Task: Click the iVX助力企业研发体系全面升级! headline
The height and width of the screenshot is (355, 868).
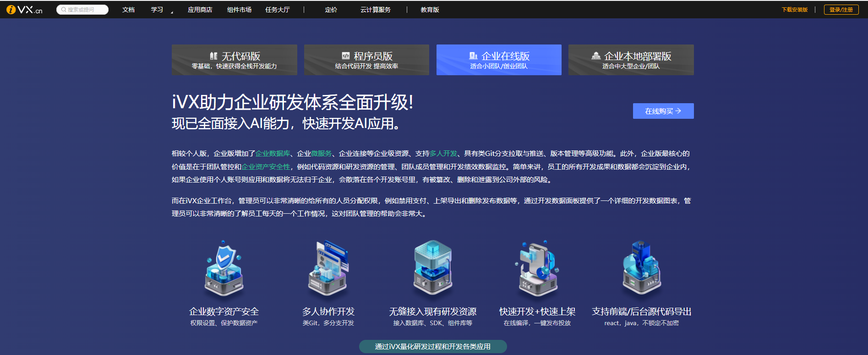Action: click(x=293, y=102)
